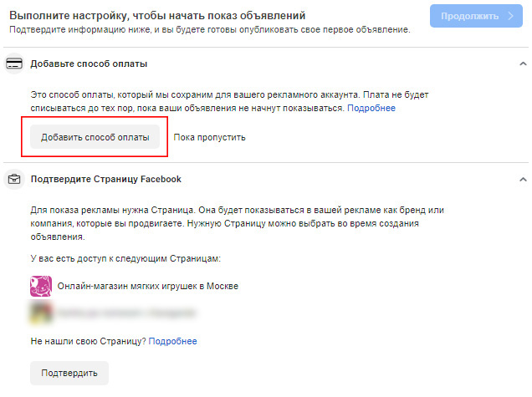
Task: Open Подробнее link under Не нашли свою Страницу
Action: pyautogui.click(x=172, y=341)
